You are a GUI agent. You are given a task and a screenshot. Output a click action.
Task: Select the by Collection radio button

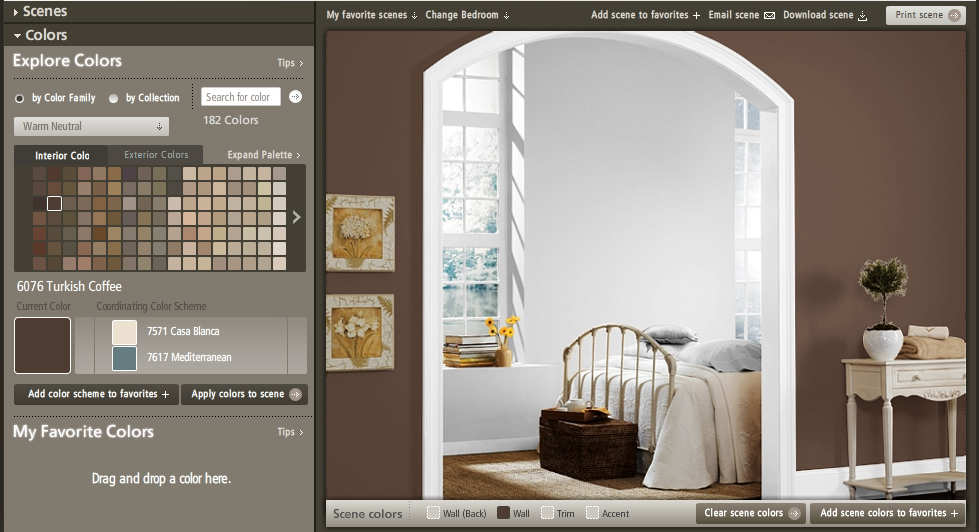[x=114, y=99]
